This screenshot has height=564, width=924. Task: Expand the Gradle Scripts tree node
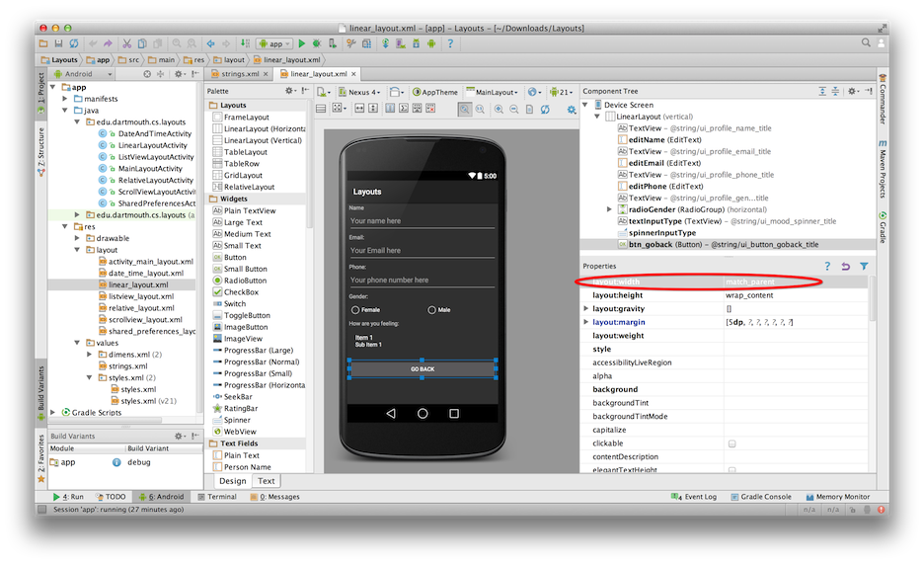click(53, 412)
